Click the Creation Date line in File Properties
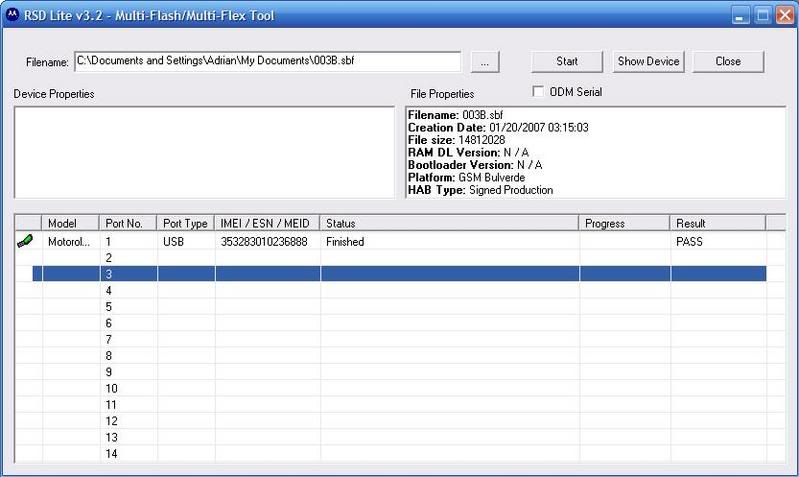 tap(498, 127)
